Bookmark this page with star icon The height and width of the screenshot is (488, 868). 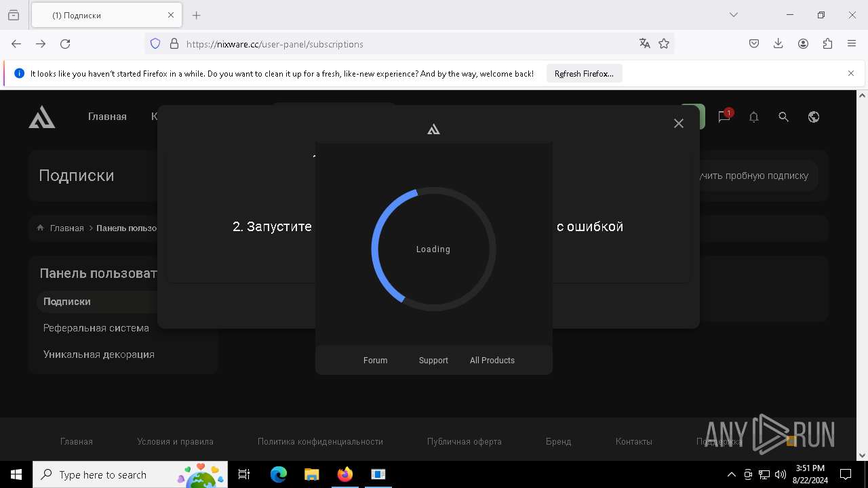point(664,43)
